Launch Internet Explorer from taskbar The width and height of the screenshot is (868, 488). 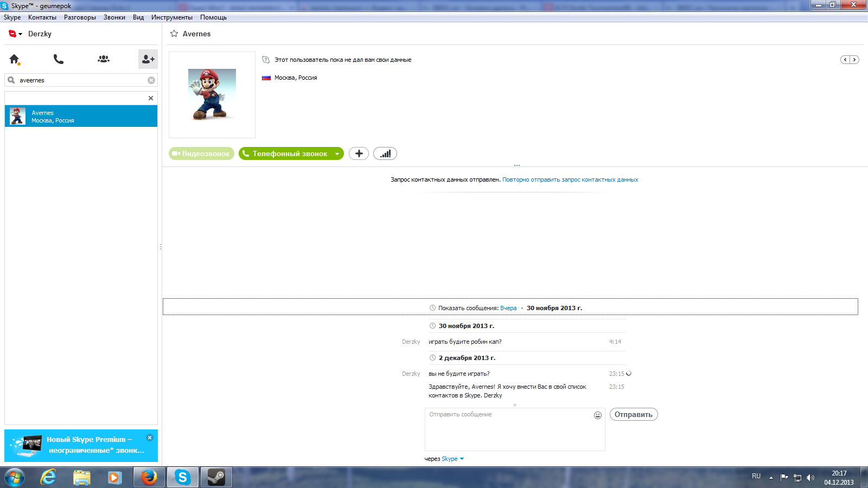(48, 478)
